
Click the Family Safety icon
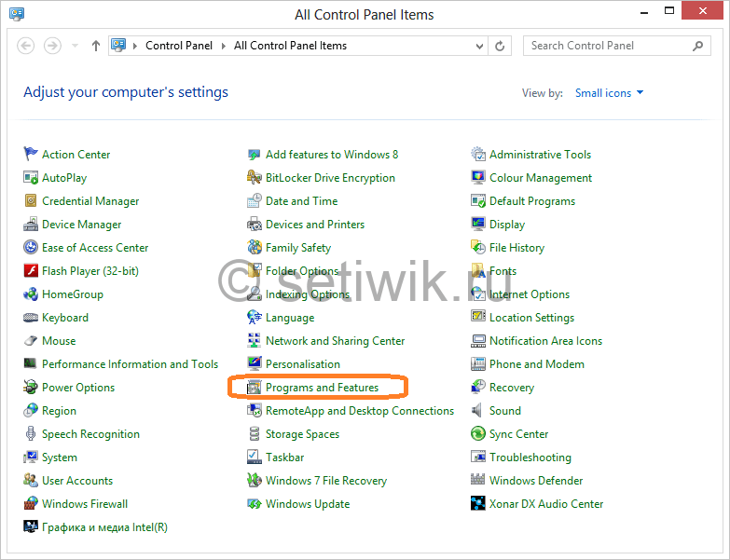[x=255, y=247]
